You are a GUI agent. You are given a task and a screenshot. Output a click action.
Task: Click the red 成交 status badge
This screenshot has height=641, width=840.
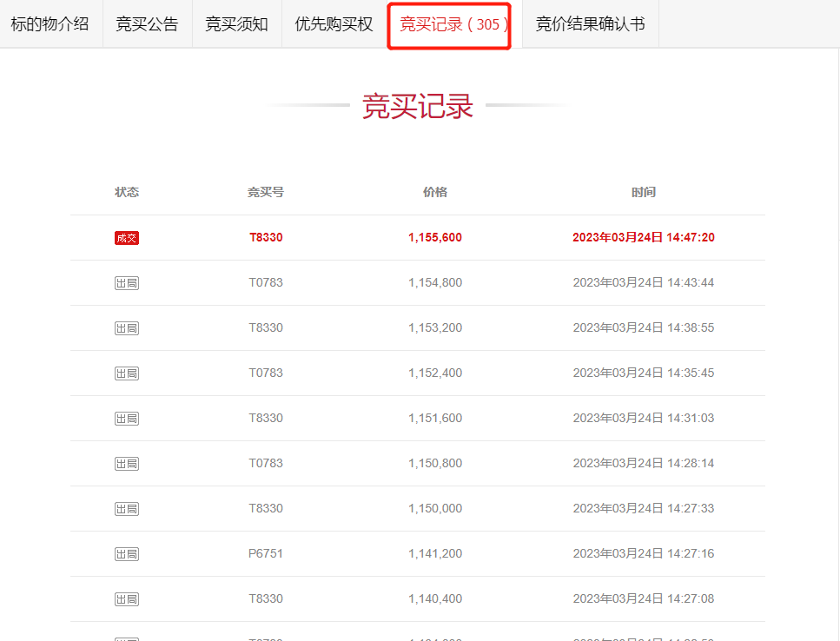pyautogui.click(x=127, y=238)
